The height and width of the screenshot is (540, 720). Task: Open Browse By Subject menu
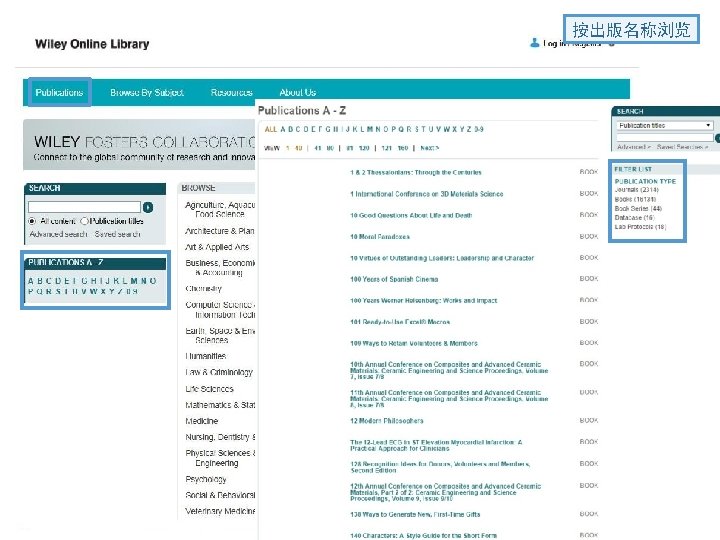[146, 92]
